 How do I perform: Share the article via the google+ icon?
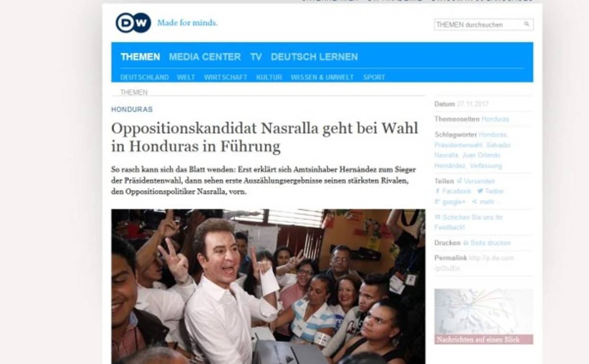(x=437, y=202)
